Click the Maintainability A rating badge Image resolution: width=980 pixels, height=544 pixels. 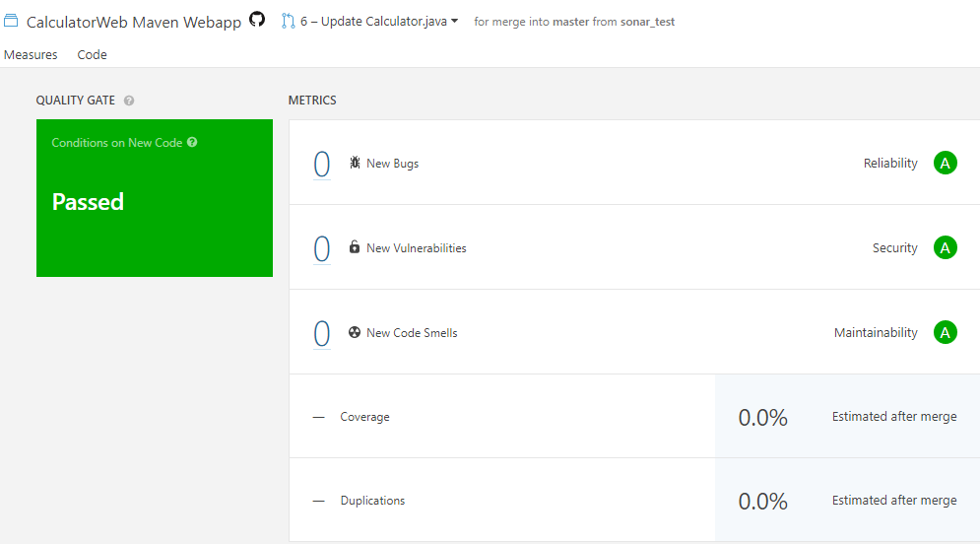click(x=945, y=333)
